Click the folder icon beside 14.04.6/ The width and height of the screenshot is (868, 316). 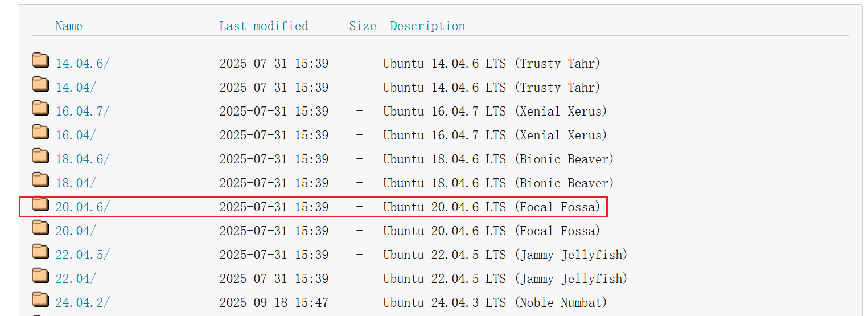click(x=40, y=60)
